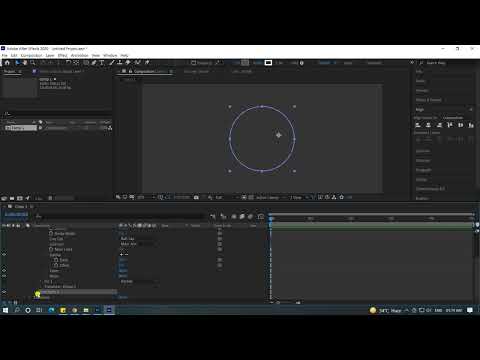Select Comp 1 in the Project panel

(21, 128)
